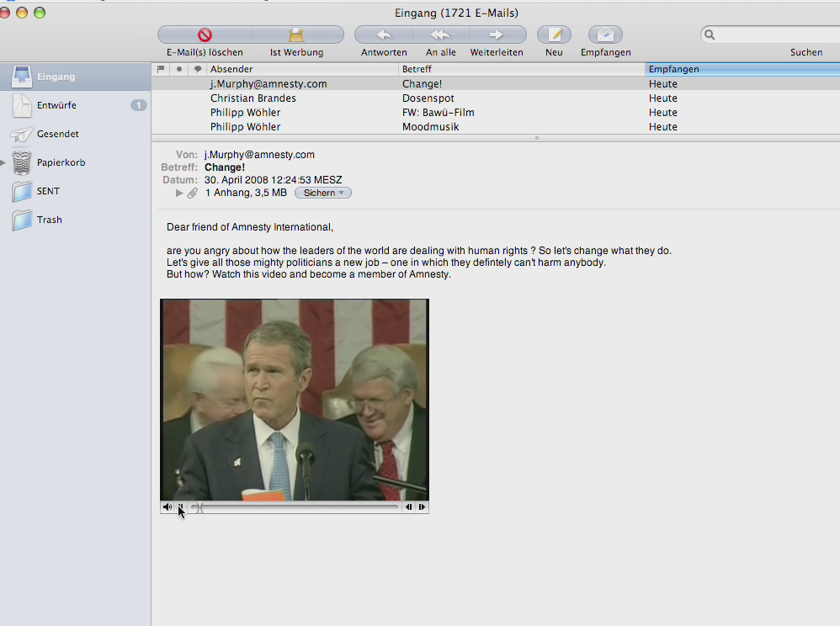Expand the attachment list triangle

(x=179, y=193)
